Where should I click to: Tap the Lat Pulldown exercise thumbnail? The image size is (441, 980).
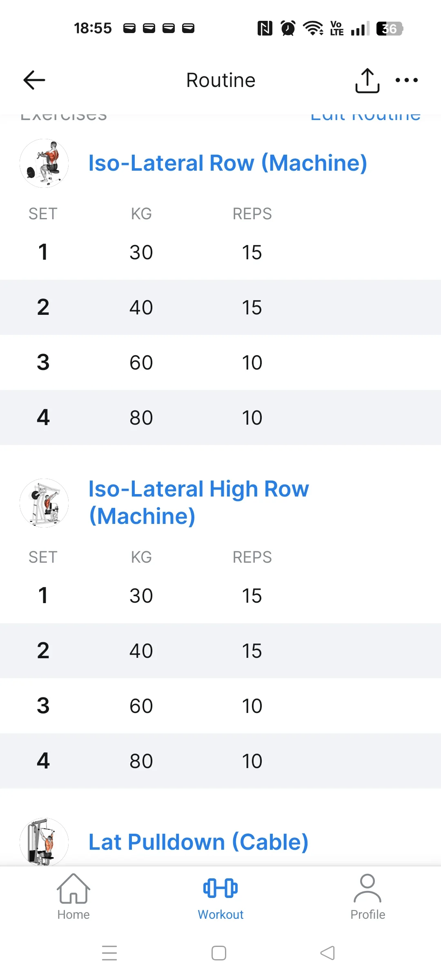[x=44, y=841]
